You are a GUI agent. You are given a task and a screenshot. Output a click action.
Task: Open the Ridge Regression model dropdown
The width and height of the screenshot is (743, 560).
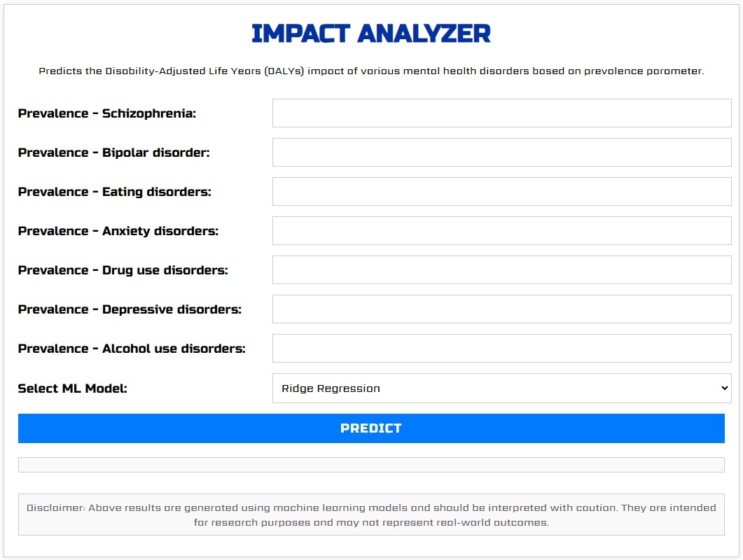[502, 388]
